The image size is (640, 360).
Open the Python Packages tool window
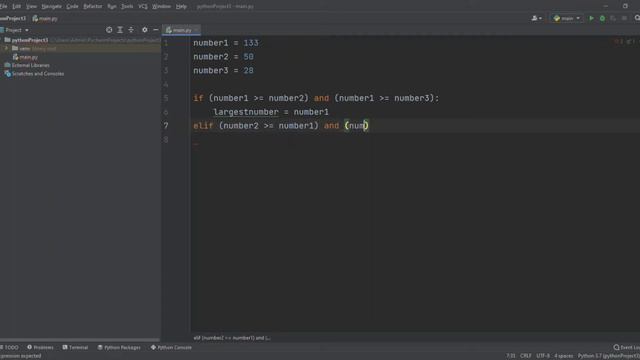[x=119, y=347]
